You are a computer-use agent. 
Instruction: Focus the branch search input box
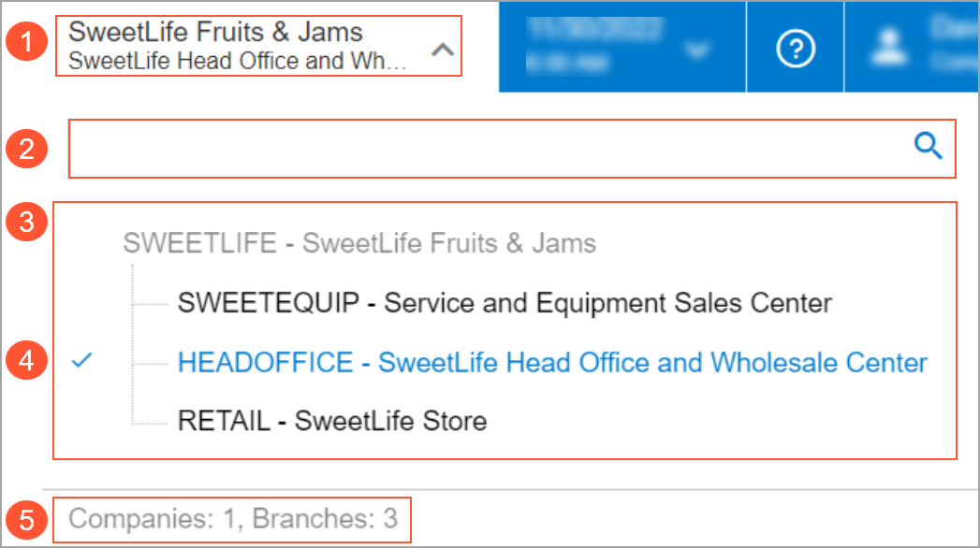click(487, 148)
